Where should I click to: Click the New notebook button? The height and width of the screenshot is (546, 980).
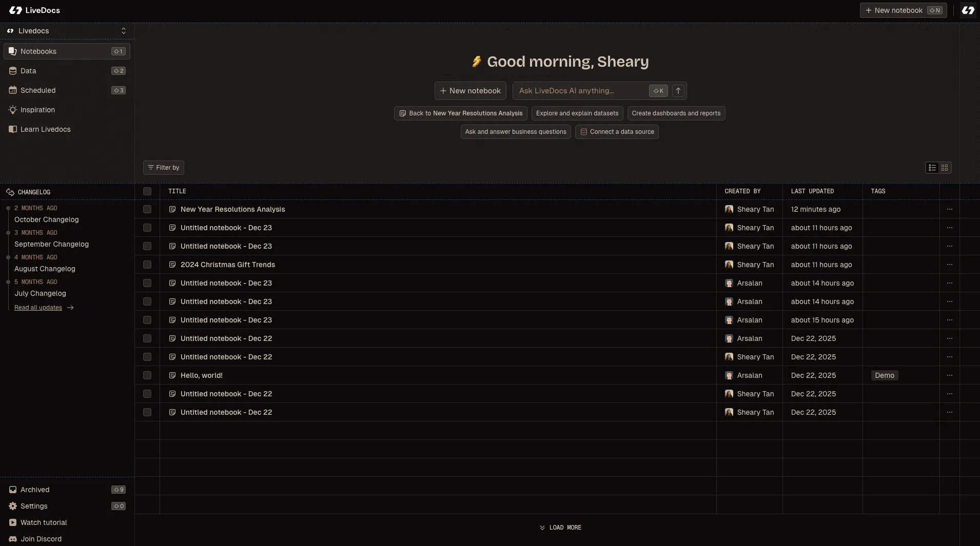coord(470,91)
